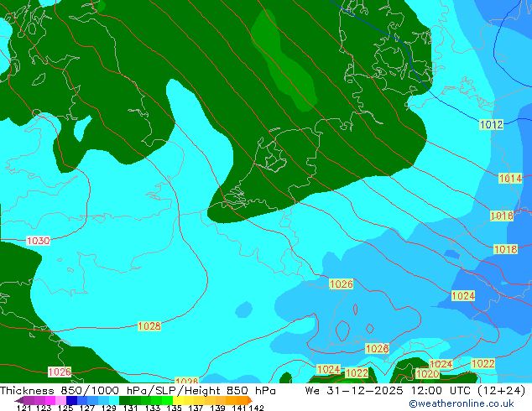The image size is (532, 411).
Task: Click the legend value 139
Action: (x=217, y=408)
